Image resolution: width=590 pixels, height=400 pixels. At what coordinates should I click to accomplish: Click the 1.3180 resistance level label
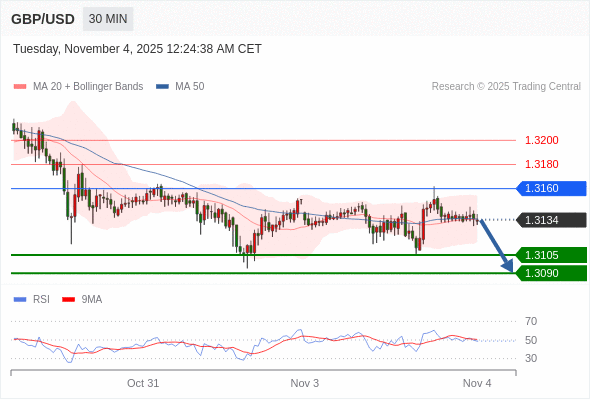tap(541, 164)
